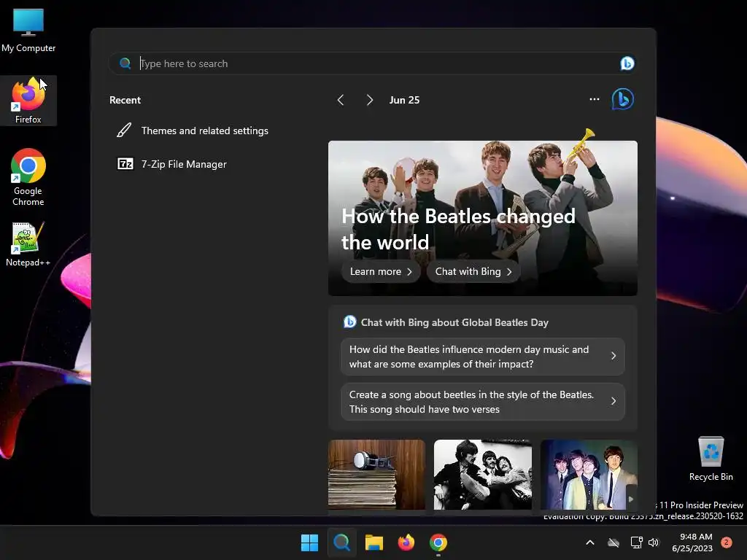Click the taskbar clock showing 9:48 AM
The width and height of the screenshot is (747, 560).
(x=692, y=542)
